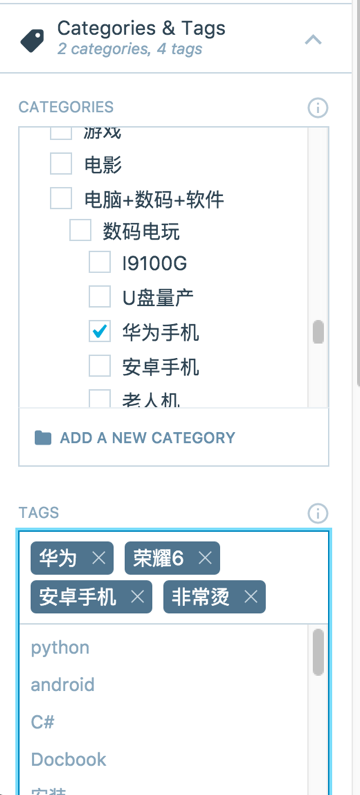Screen dimensions: 360x795
Task: Click the categories list scrollbar thumb
Action: [x=318, y=332]
